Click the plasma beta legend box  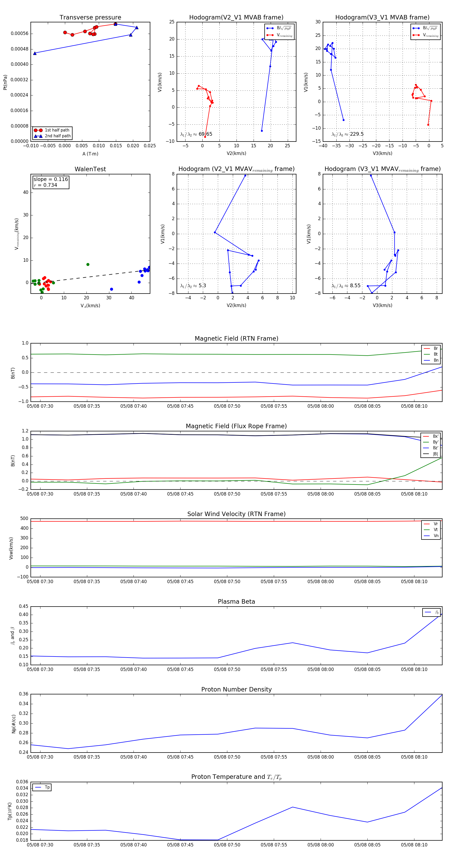pos(431,613)
